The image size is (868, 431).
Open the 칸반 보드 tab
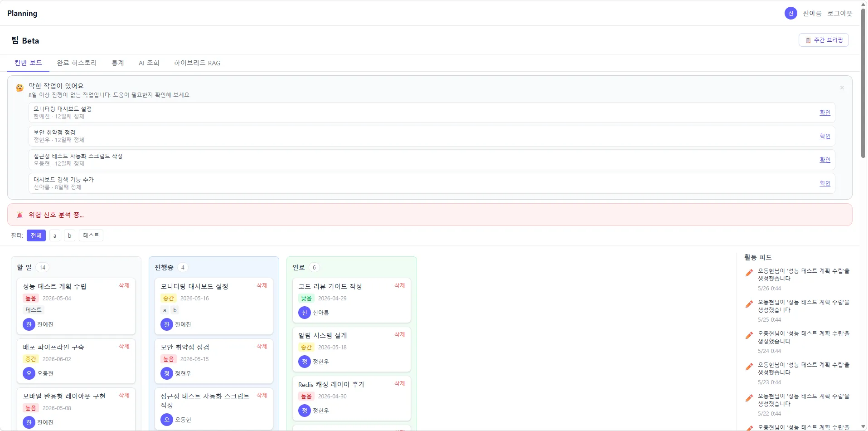tap(28, 63)
